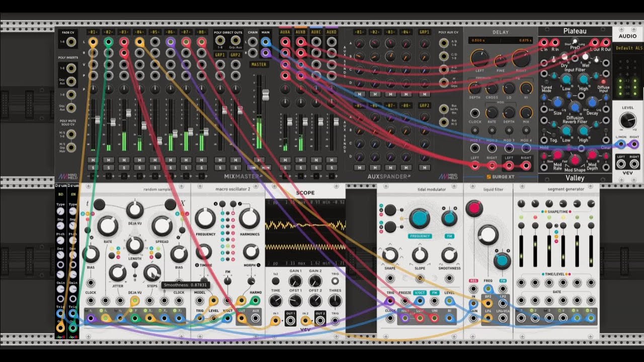Click the Delay CLOCK input jack
This screenshot has height=362, width=644.
coord(475,112)
